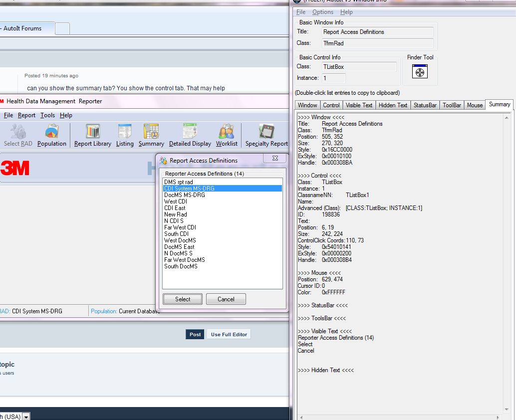Select 'Far West CDI' in the list
516x420 pixels.
[x=223, y=227]
